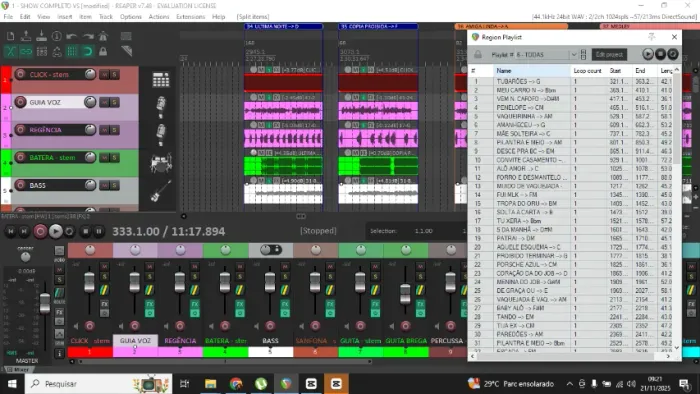Open the Windows Start menu
Viewport: 700px width, 394px height.
[x=12, y=384]
